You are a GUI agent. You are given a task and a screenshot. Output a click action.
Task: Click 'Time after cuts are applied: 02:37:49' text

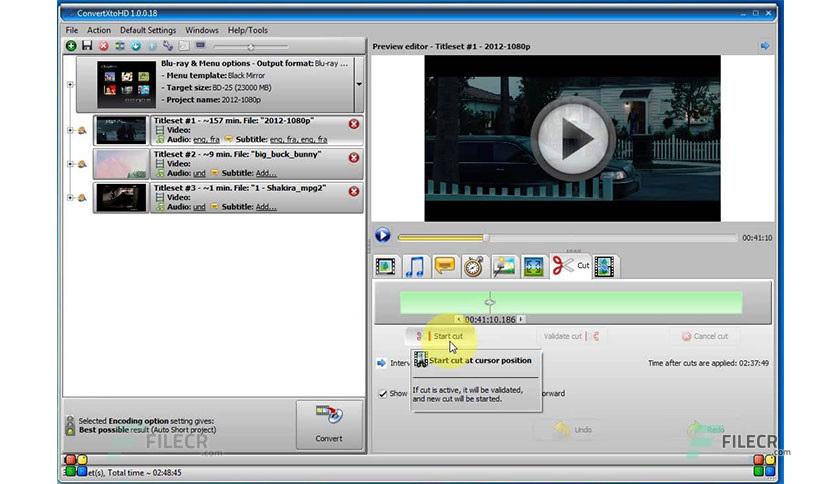pyautogui.click(x=708, y=363)
